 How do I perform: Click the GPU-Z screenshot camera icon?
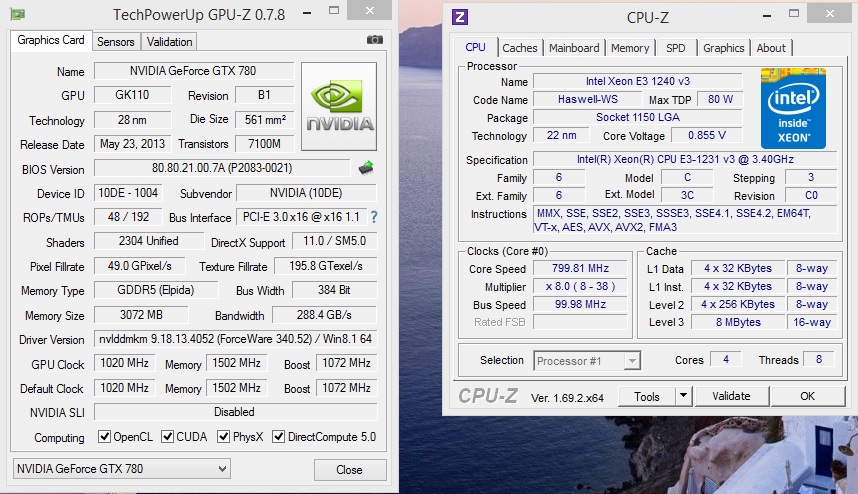(x=375, y=39)
